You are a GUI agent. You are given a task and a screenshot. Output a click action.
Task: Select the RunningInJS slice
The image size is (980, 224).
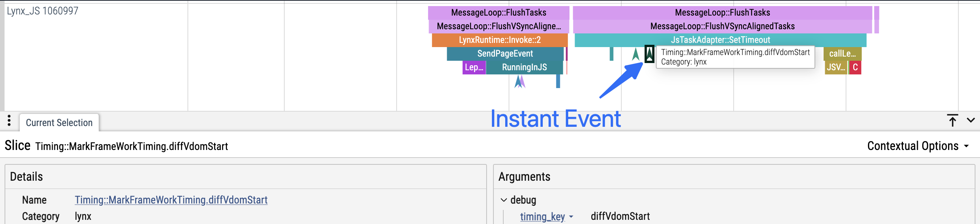[x=524, y=67]
